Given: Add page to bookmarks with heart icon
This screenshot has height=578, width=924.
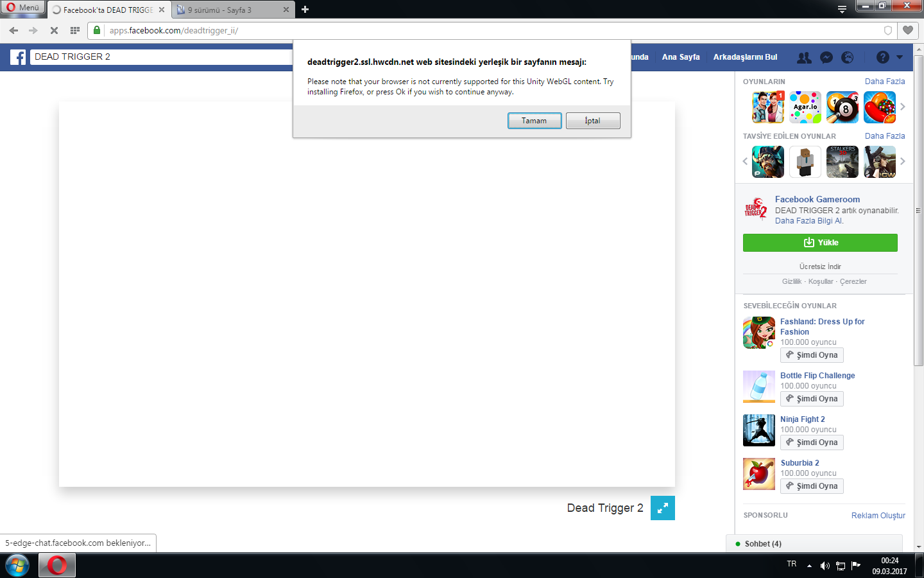Looking at the screenshot, I should 908,30.
